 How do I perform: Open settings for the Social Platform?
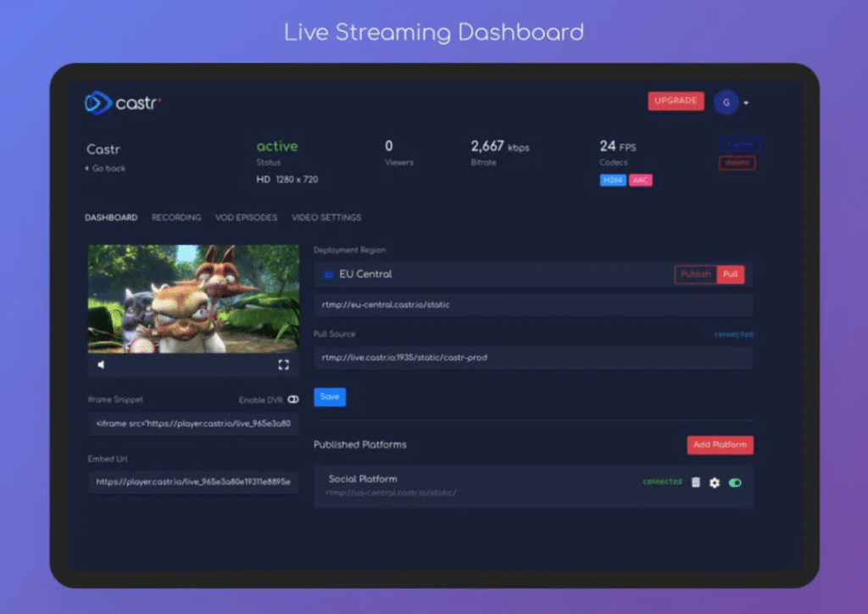713,483
